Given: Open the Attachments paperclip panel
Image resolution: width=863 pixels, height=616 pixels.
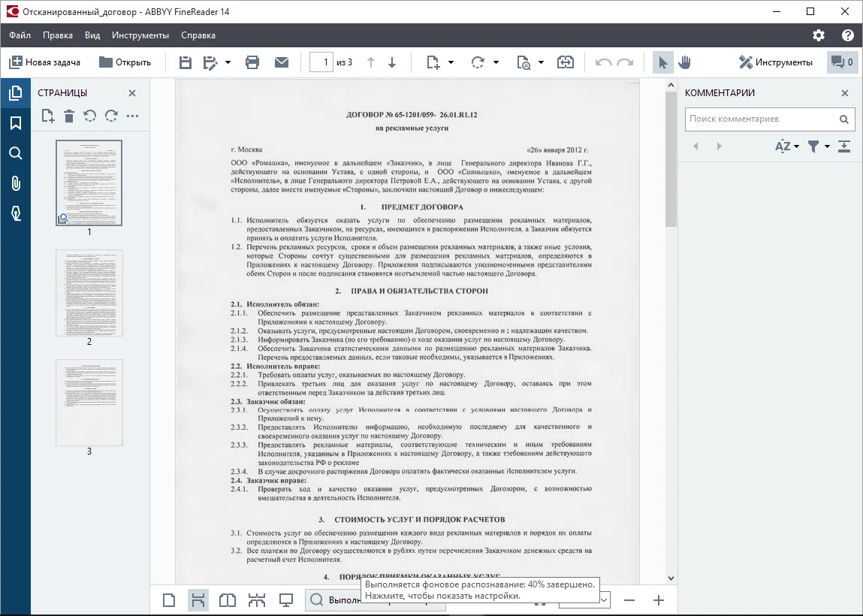Looking at the screenshot, I should pos(16,183).
